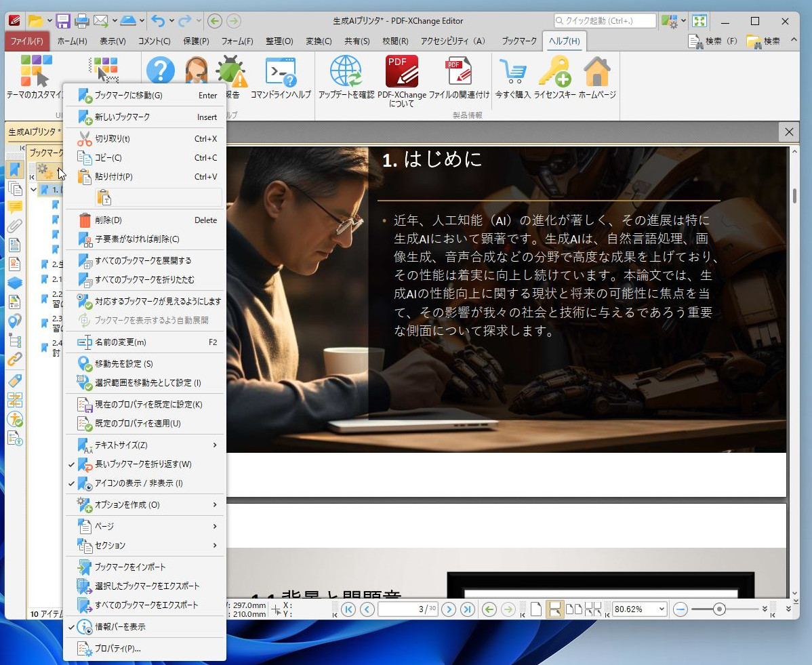Screen dimensions: 812x665
Task: Open the Layers pane sidebar icon
Action: tap(14, 283)
